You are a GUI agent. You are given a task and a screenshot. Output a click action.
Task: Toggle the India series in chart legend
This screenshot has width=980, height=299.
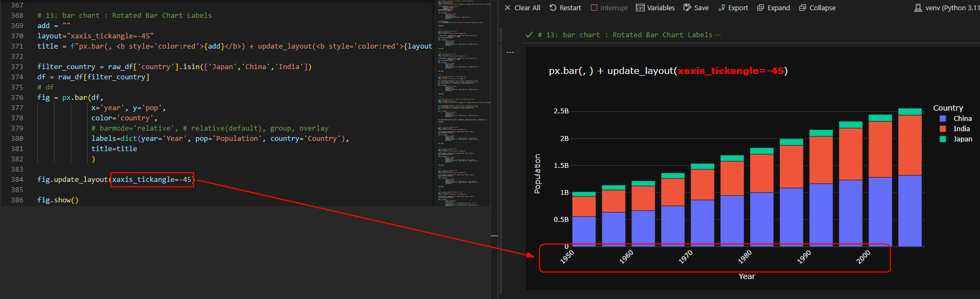tap(955, 128)
